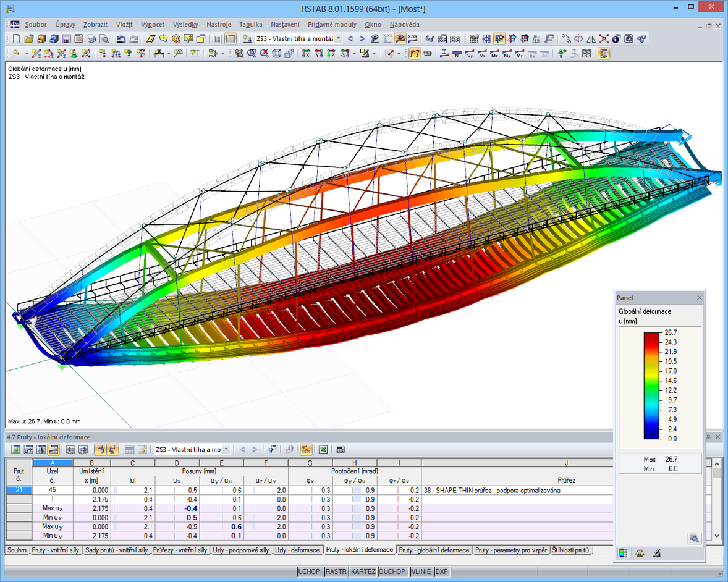Click the table filter funnel icon

point(272,450)
